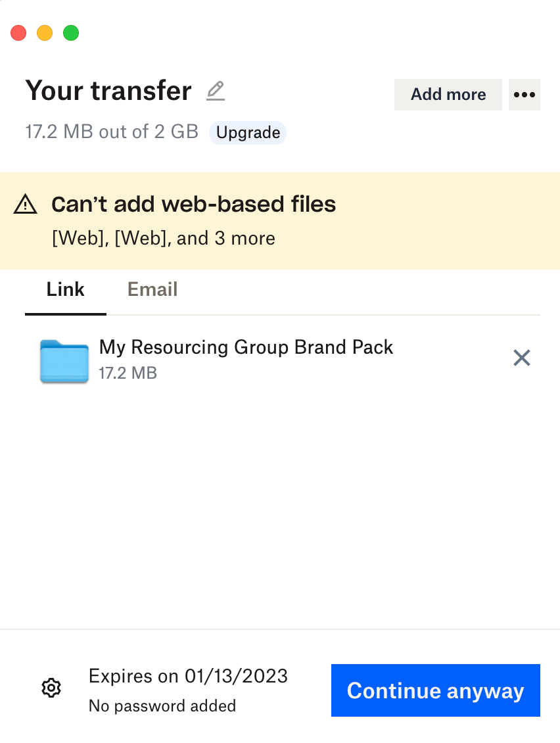Select the Link tab
This screenshot has width=560, height=743.
[x=65, y=289]
